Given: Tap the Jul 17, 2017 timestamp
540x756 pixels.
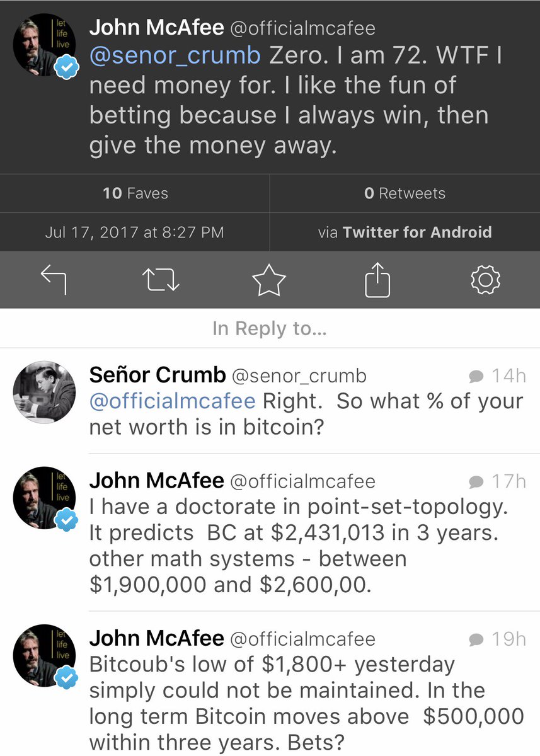Looking at the screenshot, I should point(134,232).
